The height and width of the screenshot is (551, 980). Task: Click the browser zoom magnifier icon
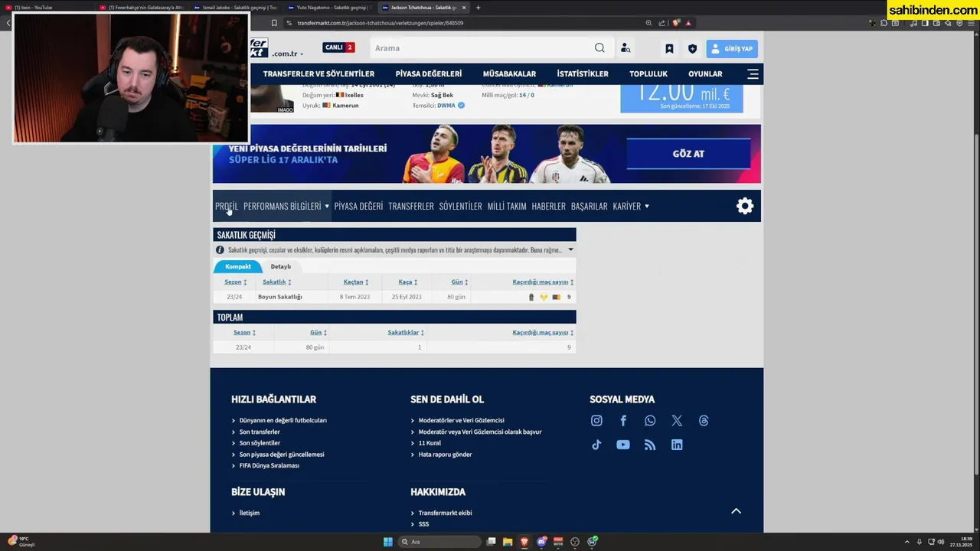[648, 23]
